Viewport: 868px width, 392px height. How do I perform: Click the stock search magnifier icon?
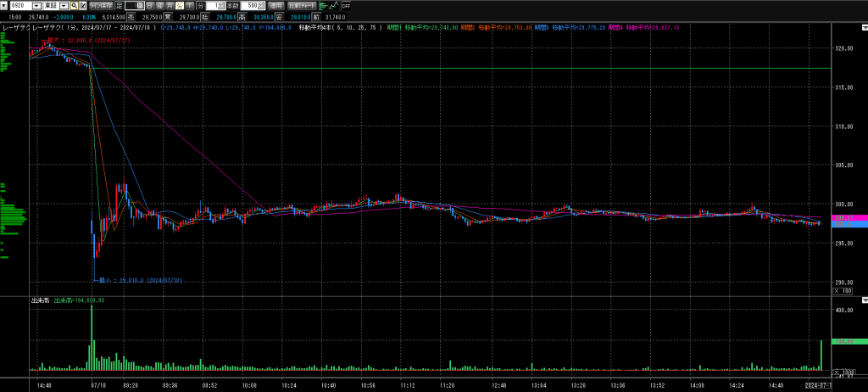point(73,5)
